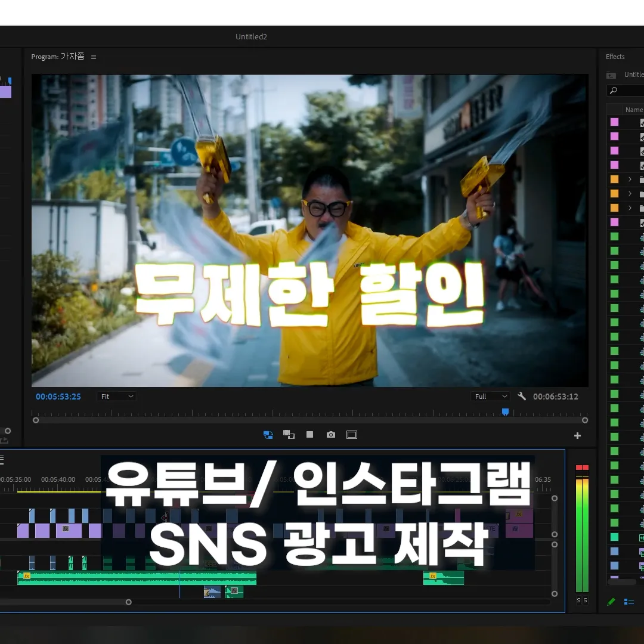Click the project panel horizontal scrollbar
This screenshot has width=644, height=644.
click(621, 582)
